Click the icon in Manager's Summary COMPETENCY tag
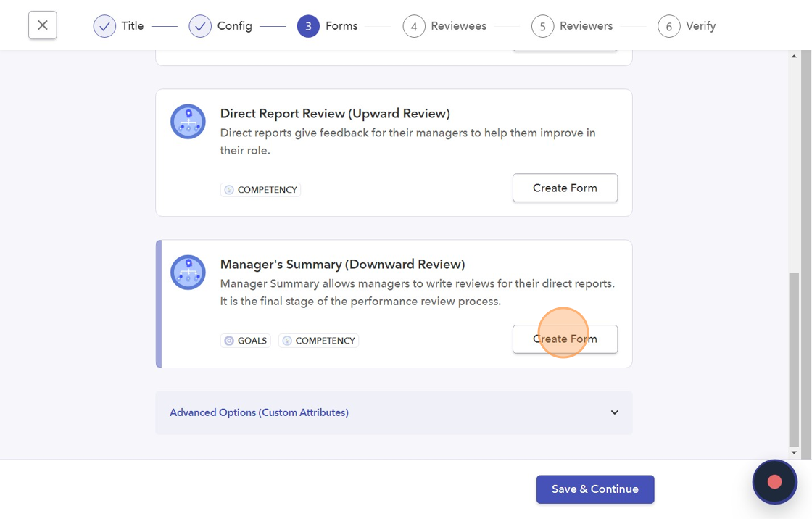The height and width of the screenshot is (519, 812). [x=287, y=340]
